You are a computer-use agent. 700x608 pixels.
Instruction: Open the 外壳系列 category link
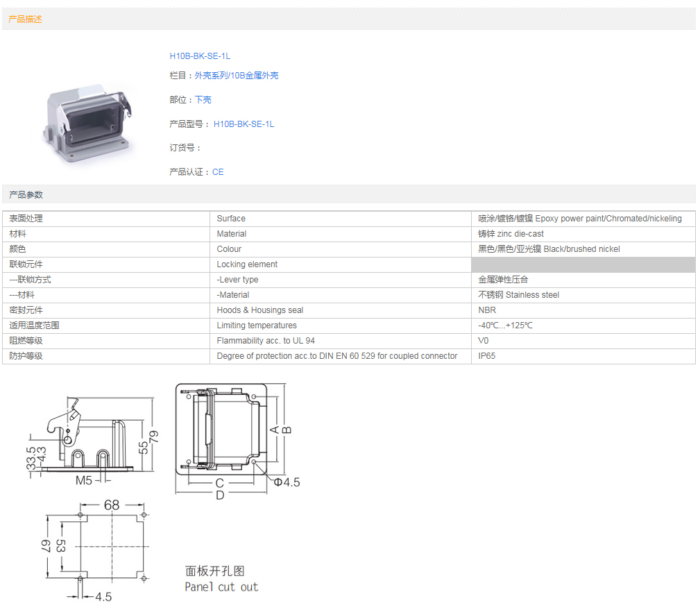click(x=211, y=76)
